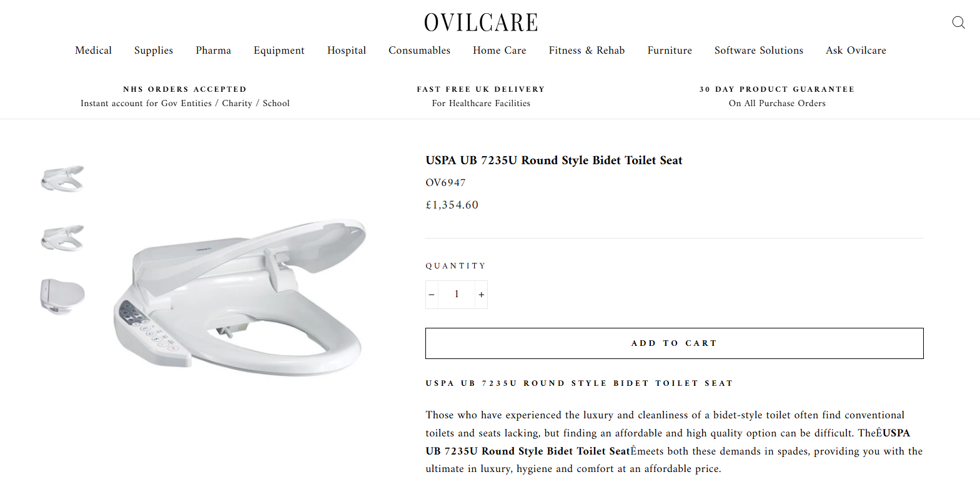Open Fitness & Rehab category
The image size is (980, 492).
coord(587,51)
